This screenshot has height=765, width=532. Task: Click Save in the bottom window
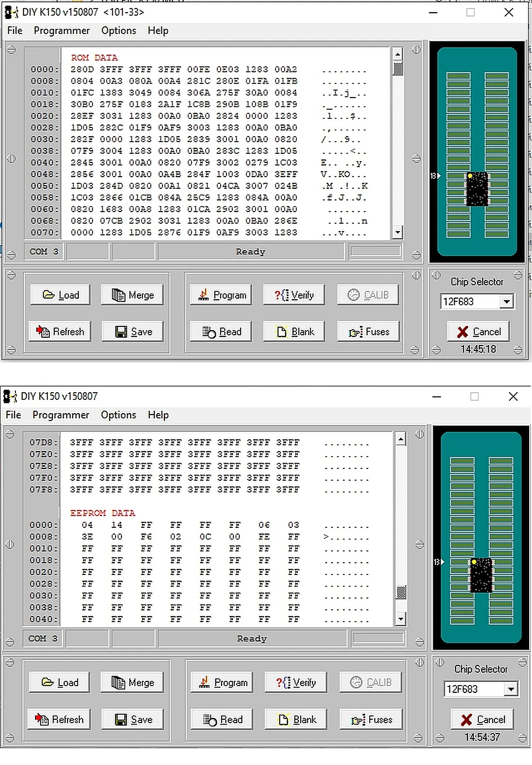[x=133, y=720]
